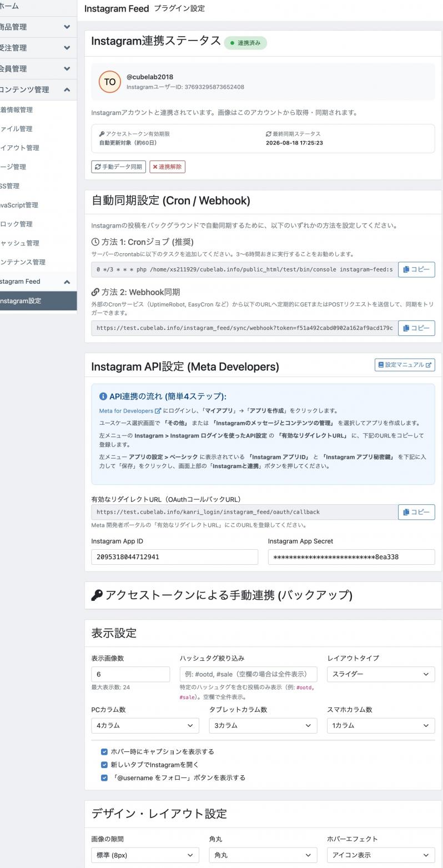The height and width of the screenshot is (868, 443).
Task: Open ページ管理 in the sidebar
Action: click(x=38, y=167)
